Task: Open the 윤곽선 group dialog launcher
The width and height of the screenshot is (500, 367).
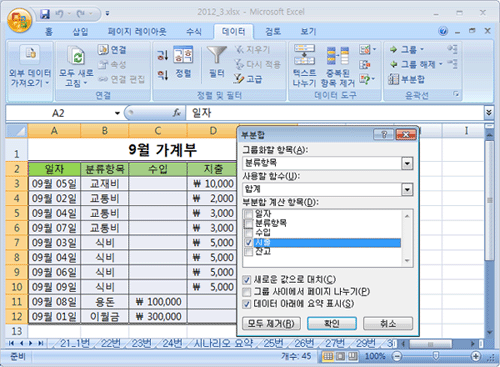Action: click(x=456, y=95)
